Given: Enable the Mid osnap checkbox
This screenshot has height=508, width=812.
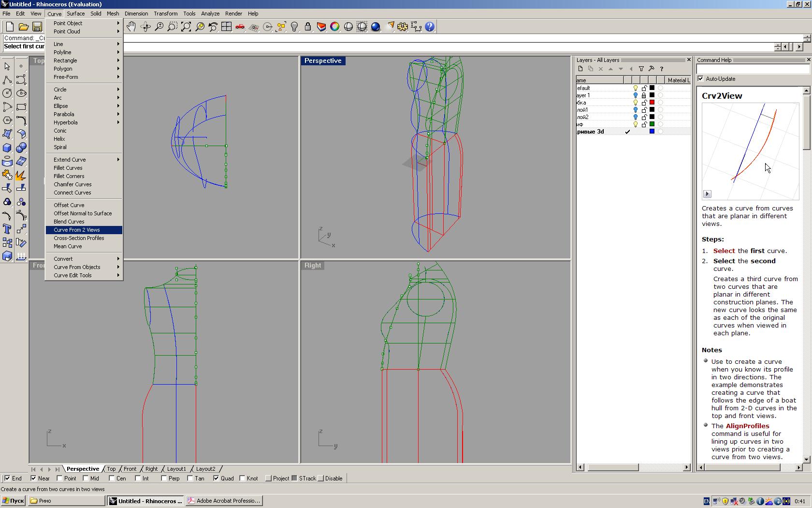Looking at the screenshot, I should pos(86,478).
